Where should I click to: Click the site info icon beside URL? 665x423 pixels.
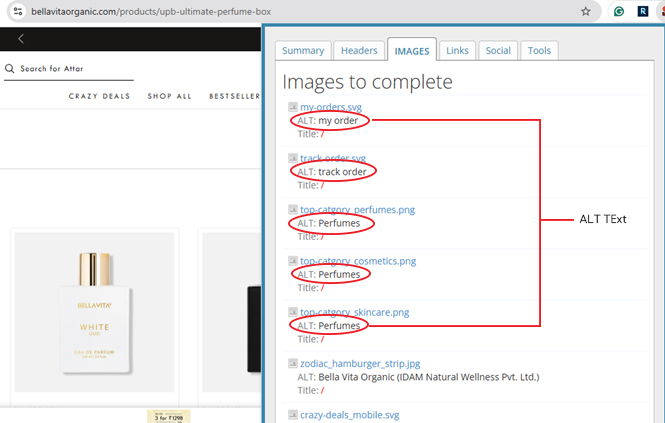[x=18, y=11]
